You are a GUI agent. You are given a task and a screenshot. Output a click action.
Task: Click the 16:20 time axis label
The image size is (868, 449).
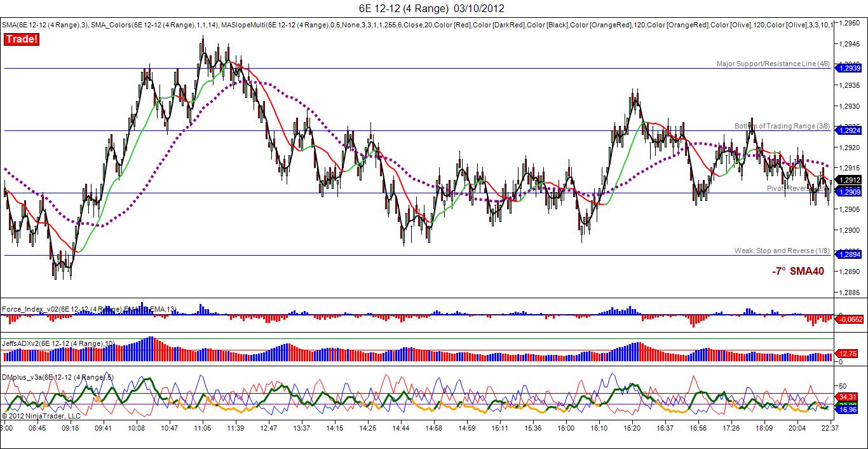632,429
